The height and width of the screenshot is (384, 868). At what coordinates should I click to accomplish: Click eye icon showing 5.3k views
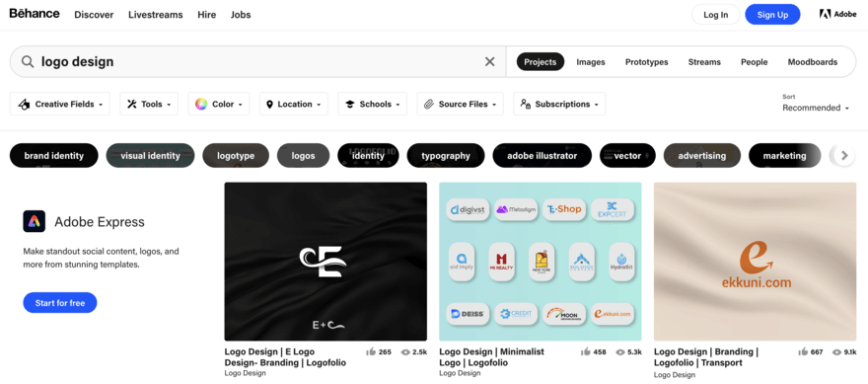pos(620,351)
